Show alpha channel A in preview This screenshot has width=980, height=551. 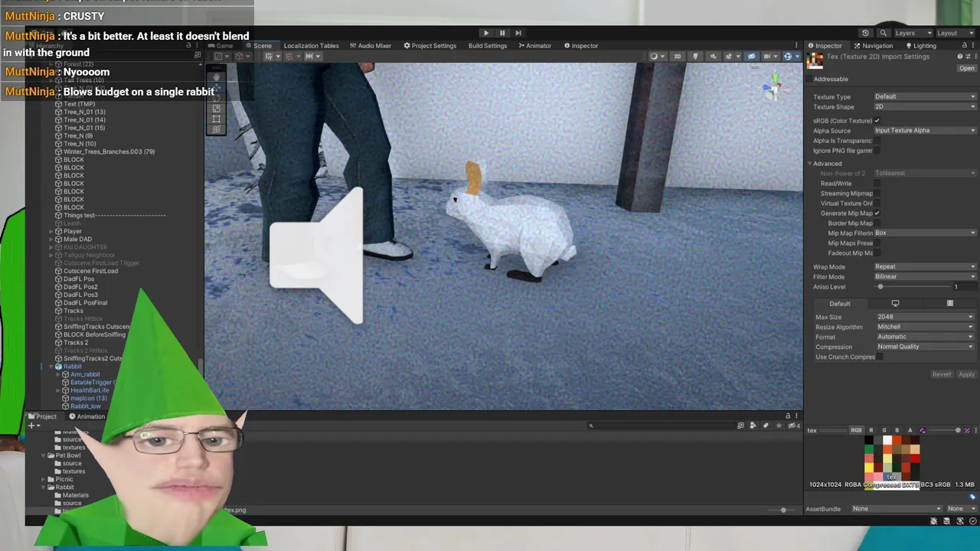coord(910,430)
